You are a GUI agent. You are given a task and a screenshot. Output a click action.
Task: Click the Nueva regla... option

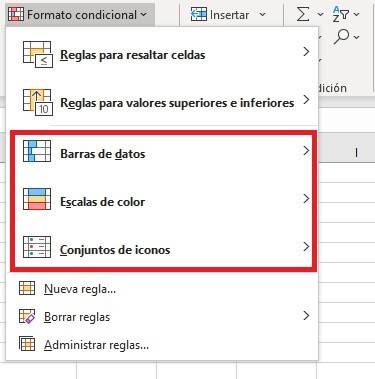[x=80, y=289]
